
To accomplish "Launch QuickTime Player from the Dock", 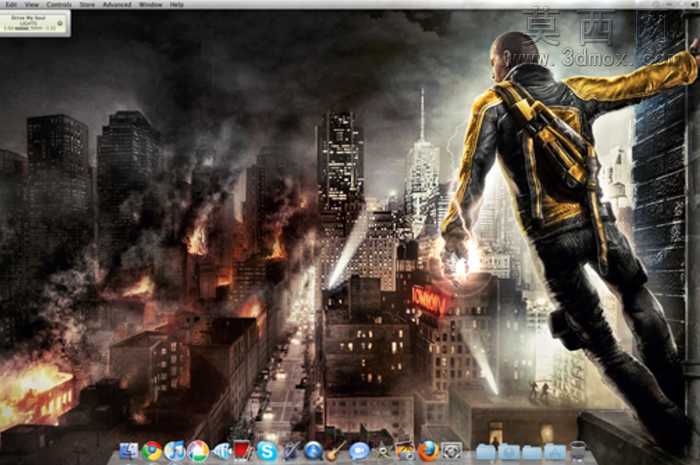I will click(x=313, y=451).
